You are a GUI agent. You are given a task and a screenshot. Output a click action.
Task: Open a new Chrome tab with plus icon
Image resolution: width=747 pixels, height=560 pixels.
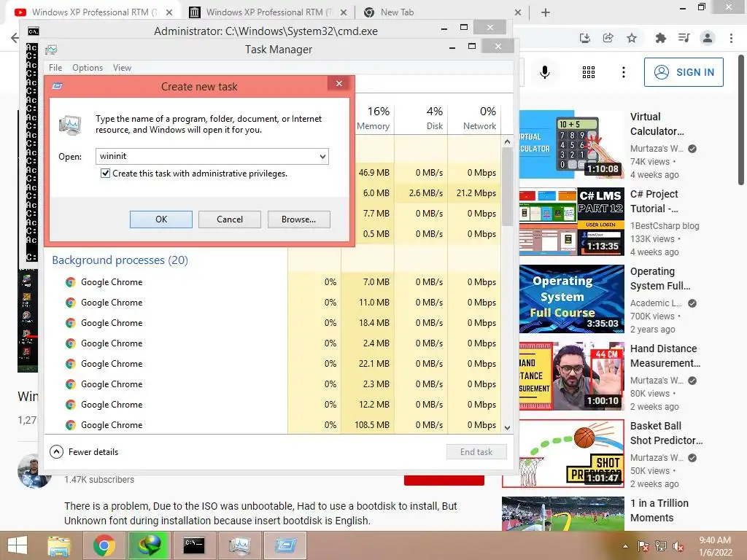546,12
